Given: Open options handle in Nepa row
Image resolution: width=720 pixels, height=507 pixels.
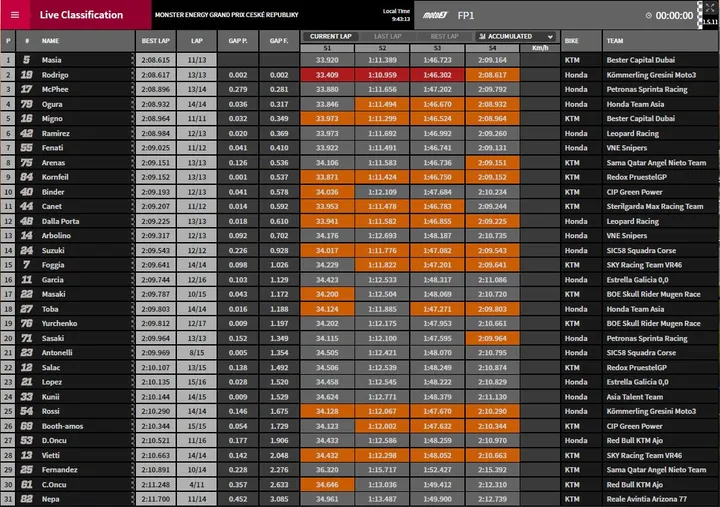Looking at the screenshot, I should tap(133, 499).
